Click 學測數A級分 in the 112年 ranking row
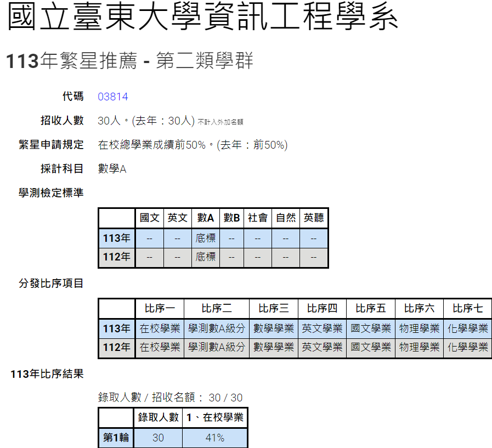492x448 pixels. coord(217,347)
